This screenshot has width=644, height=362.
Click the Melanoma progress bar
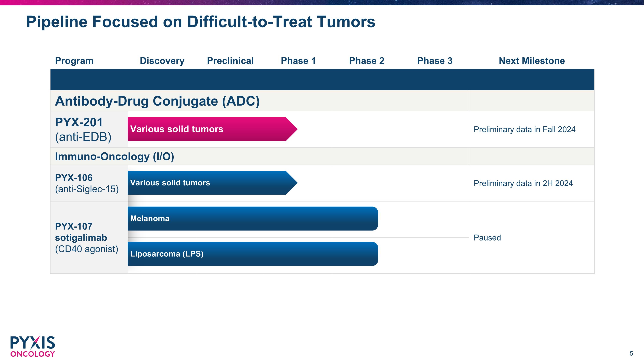253,219
